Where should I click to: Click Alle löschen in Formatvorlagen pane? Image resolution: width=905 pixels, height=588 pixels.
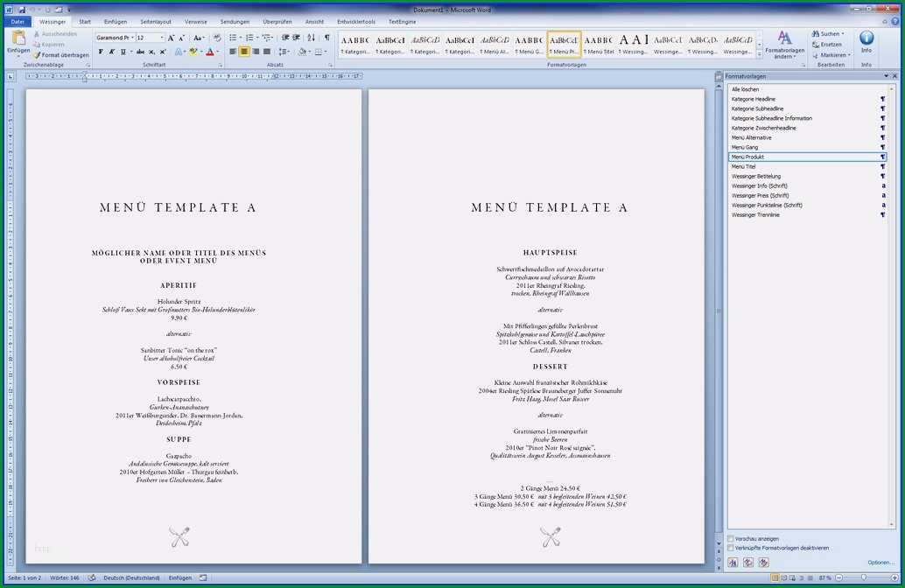click(x=745, y=89)
